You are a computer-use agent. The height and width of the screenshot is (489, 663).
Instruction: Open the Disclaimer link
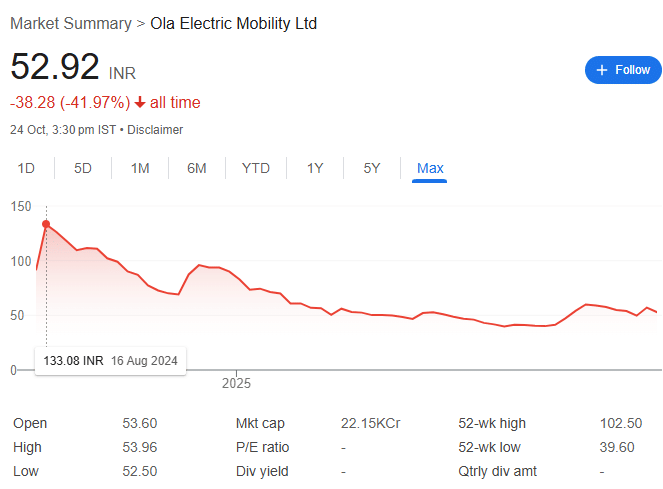coord(155,130)
